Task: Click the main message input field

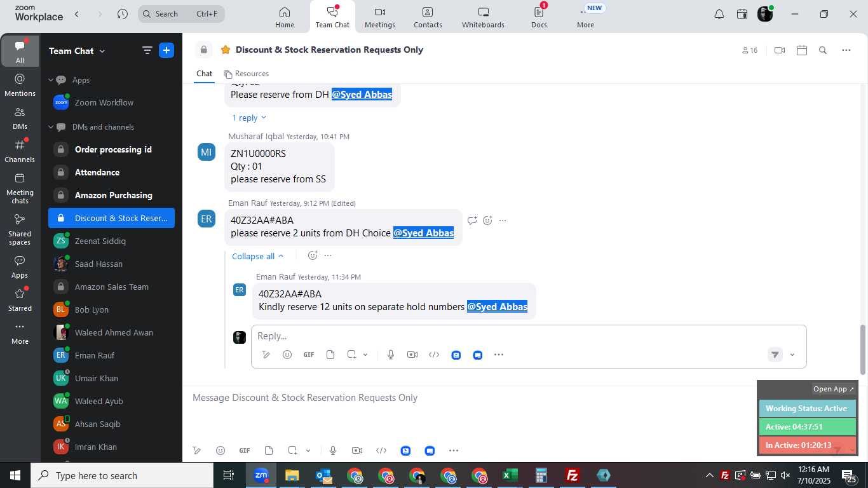Action: pos(470,398)
